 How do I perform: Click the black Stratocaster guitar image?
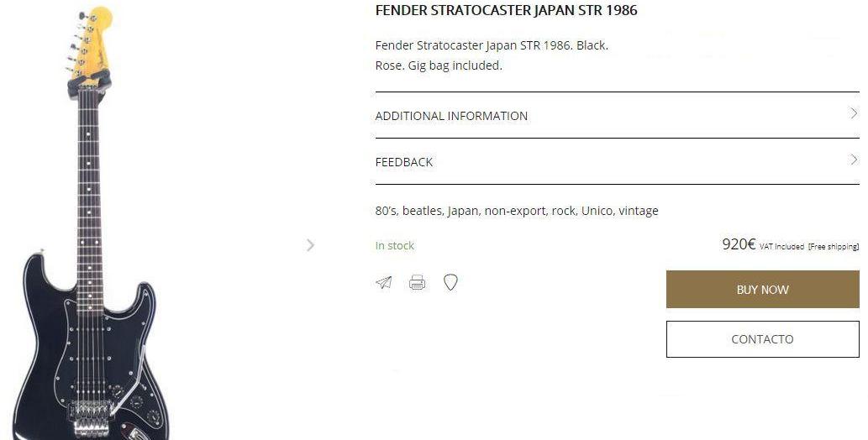pos(91,252)
